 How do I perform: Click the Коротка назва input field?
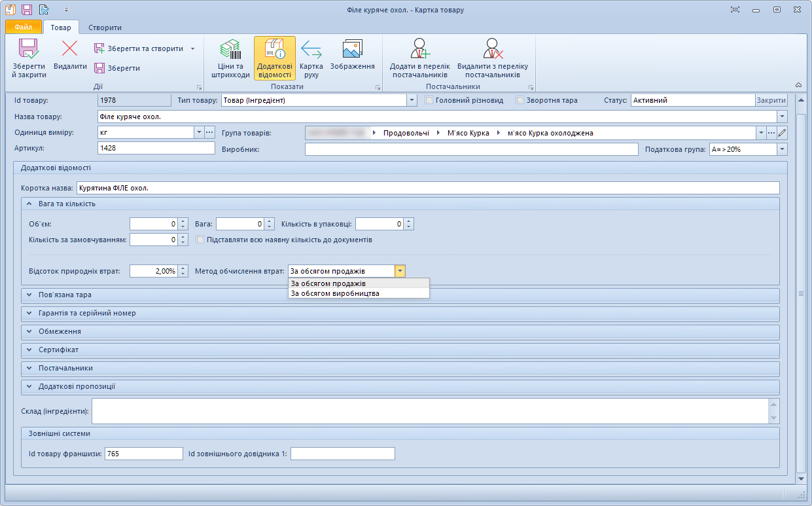[x=428, y=188]
